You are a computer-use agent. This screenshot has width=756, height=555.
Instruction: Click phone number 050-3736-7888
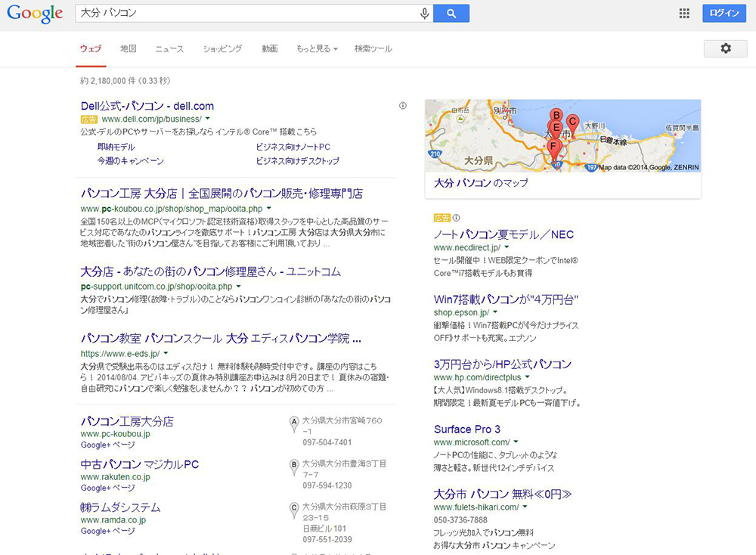[x=460, y=519]
